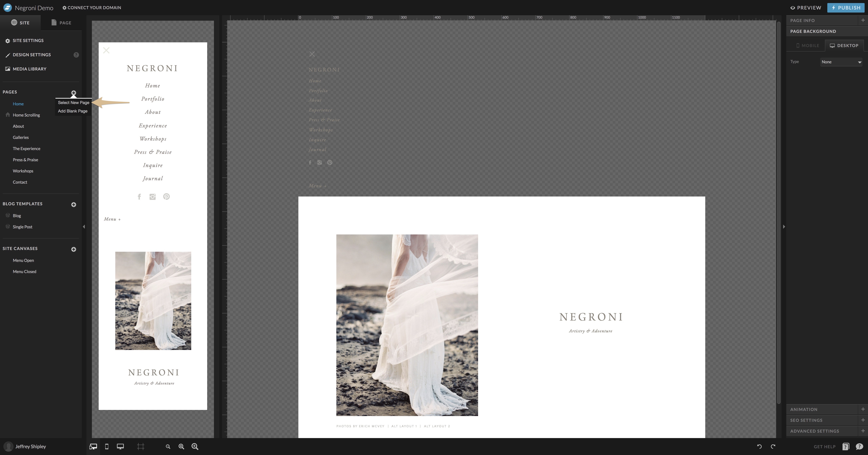
Task: Open the help chat bubble icon
Action: tap(859, 447)
